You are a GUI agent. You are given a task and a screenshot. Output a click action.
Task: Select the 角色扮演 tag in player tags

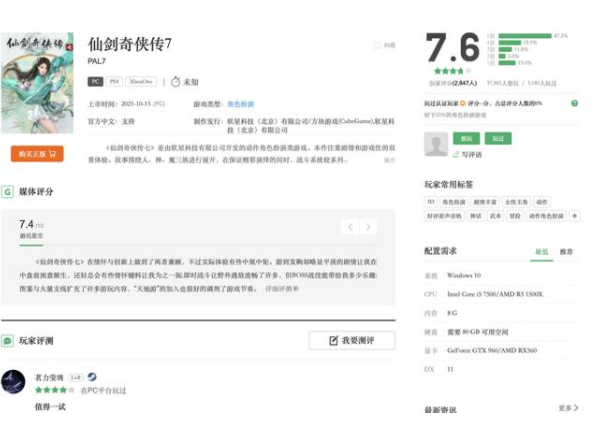point(454,202)
